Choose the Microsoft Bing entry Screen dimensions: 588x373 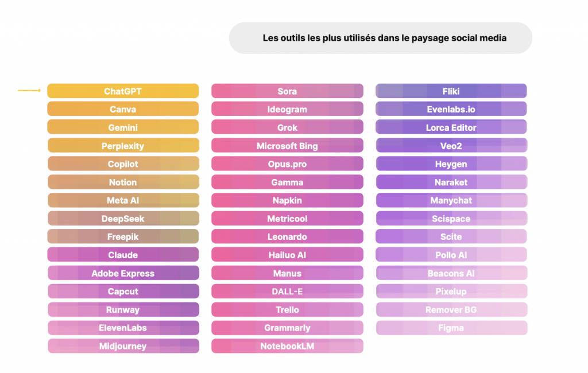(x=287, y=146)
